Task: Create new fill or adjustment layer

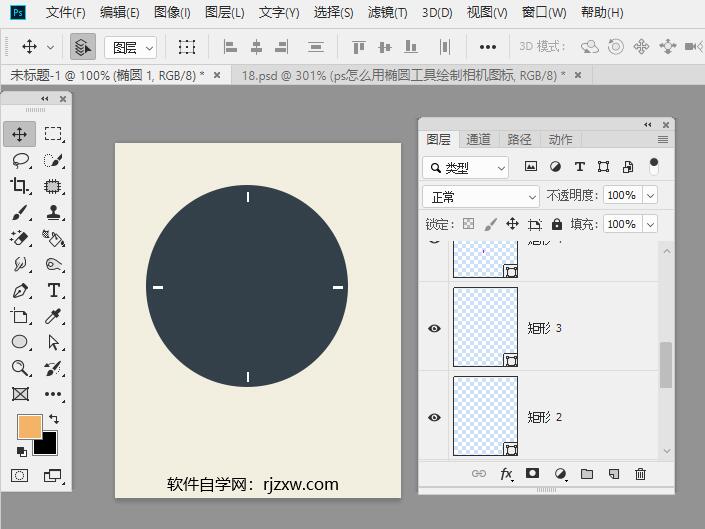Action: 560,473
